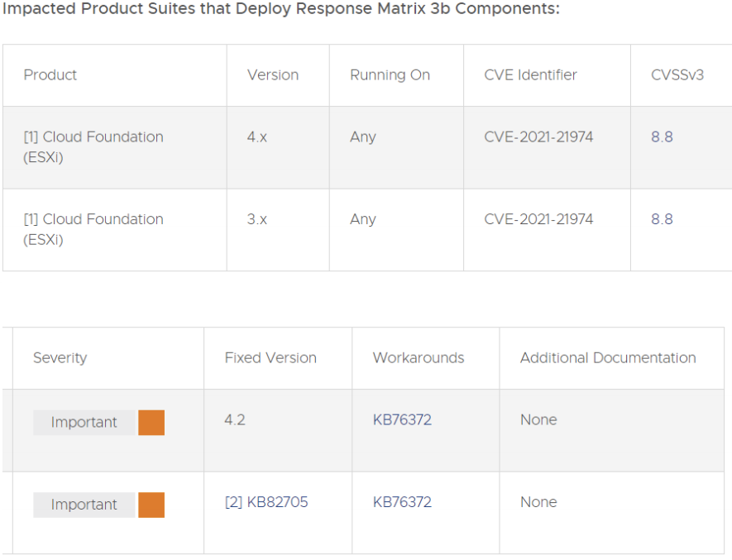Viewport: 732px width, 560px height.
Task: Open the 8.8 CVSSv3 link for version 4.x
Action: pos(662,136)
